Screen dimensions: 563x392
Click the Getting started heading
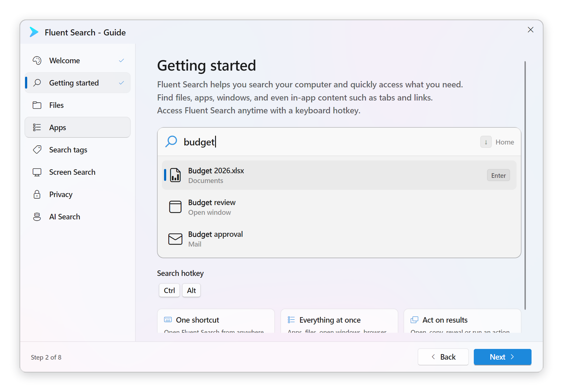click(207, 66)
